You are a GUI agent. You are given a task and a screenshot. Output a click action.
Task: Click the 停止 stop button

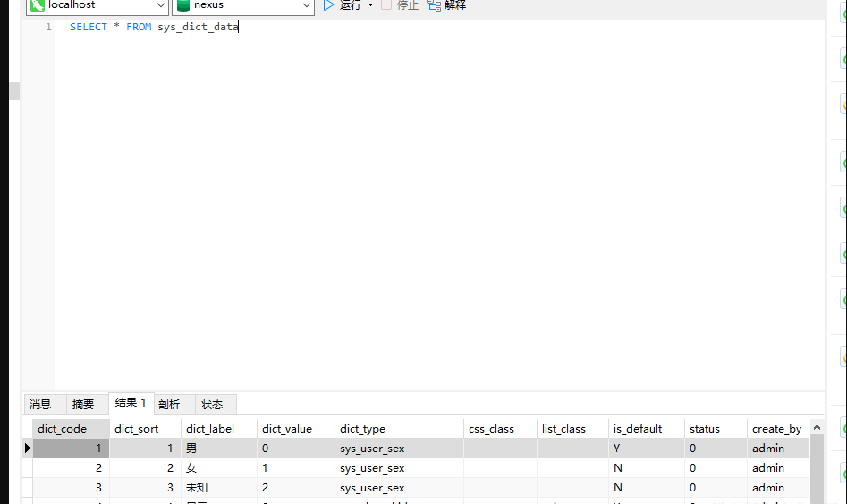[399, 5]
